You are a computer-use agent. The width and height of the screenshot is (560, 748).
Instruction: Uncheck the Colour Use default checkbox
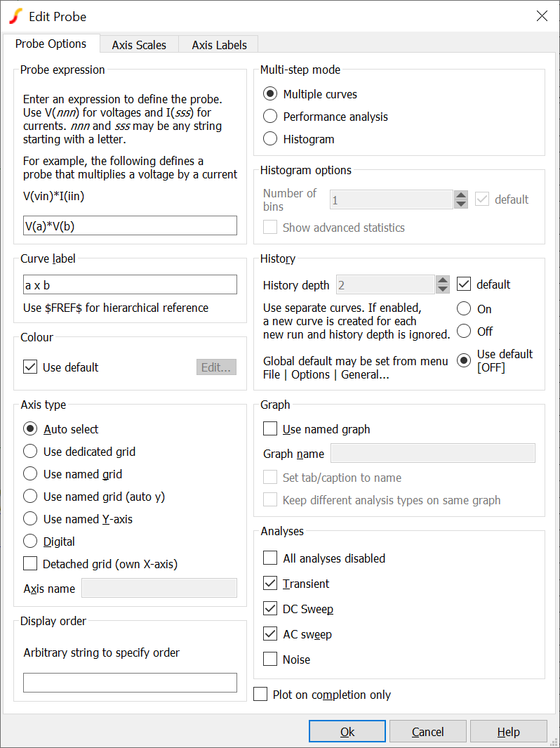coord(30,367)
